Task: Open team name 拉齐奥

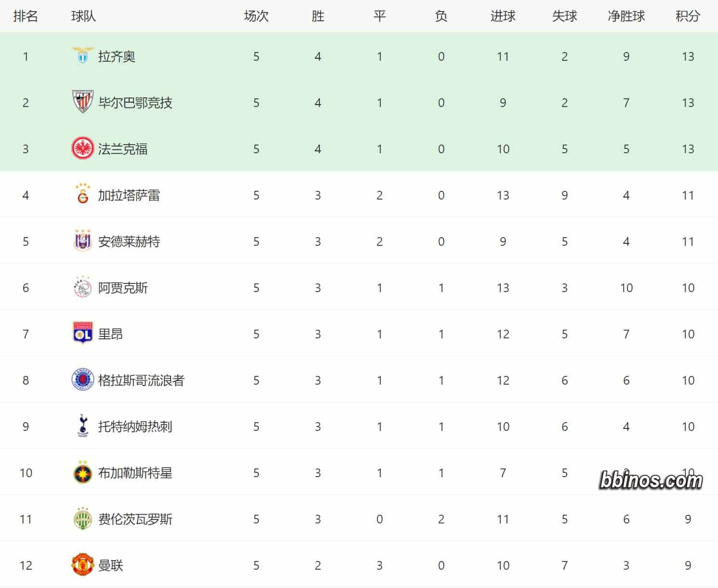Action: coord(117,56)
